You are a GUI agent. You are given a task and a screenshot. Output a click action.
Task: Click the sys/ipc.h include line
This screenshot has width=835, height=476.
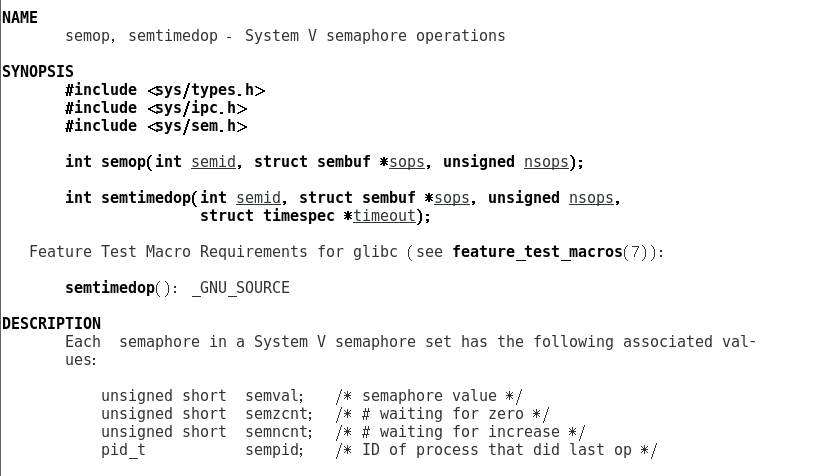tap(156, 108)
